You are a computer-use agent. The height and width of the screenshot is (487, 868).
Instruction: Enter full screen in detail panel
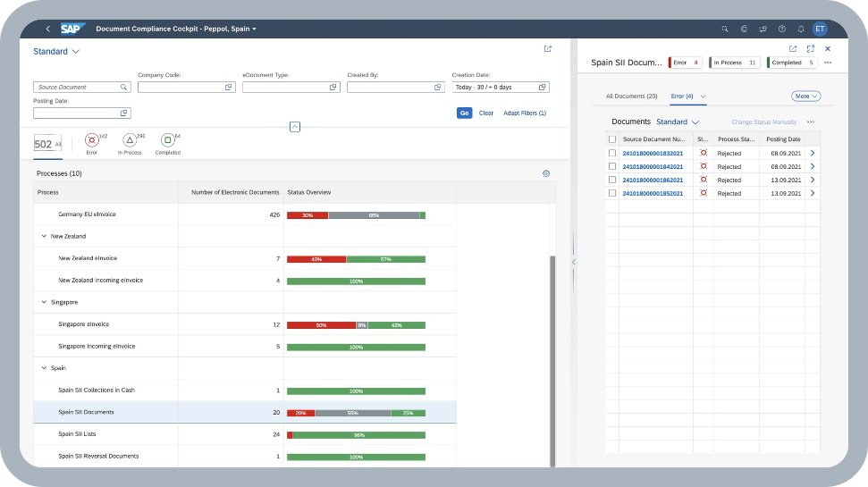[811, 48]
